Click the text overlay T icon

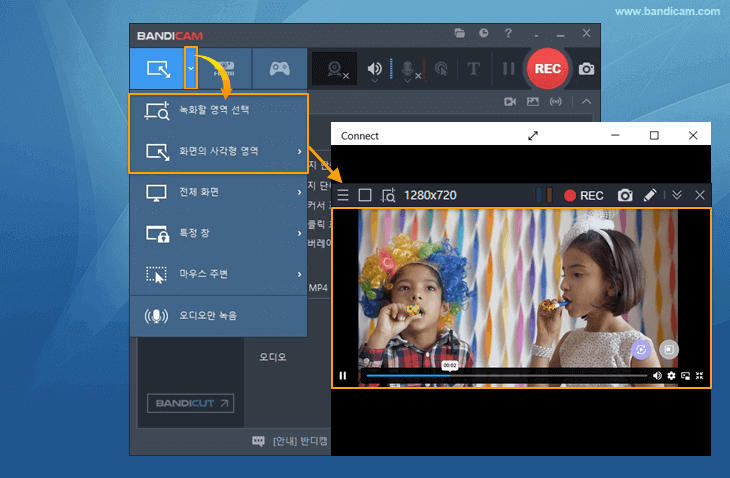click(x=474, y=69)
